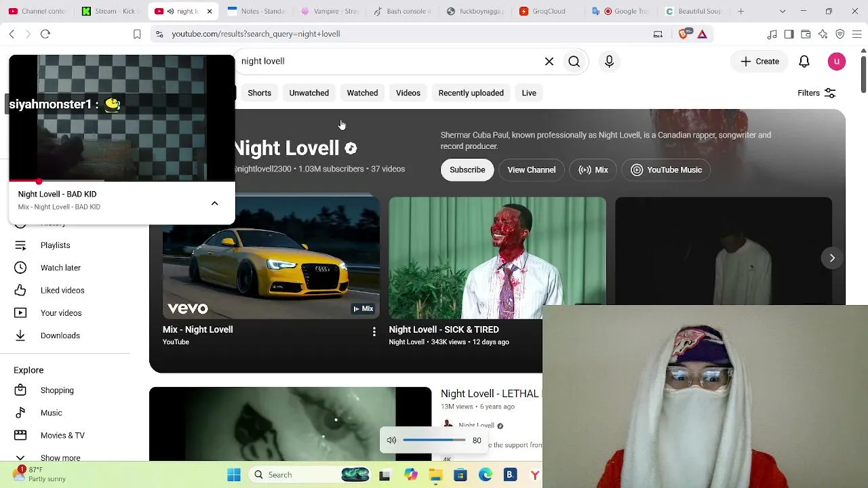Open the Windows Start menu

[234, 475]
